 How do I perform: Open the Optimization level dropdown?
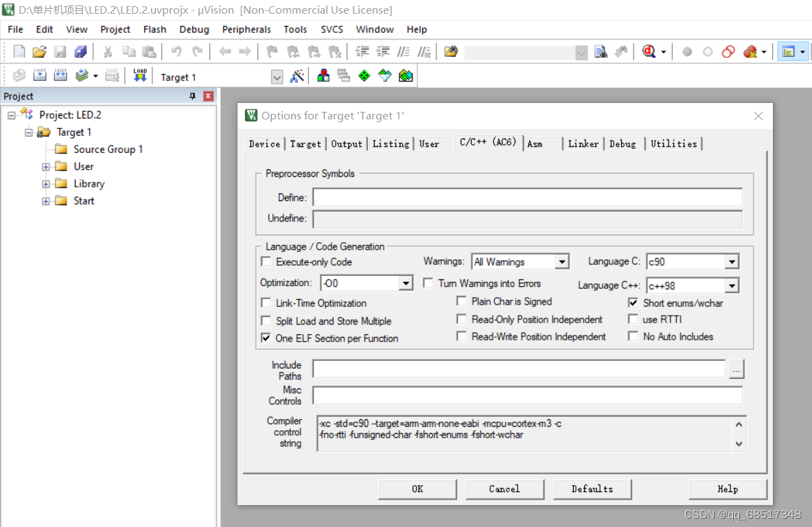(406, 283)
